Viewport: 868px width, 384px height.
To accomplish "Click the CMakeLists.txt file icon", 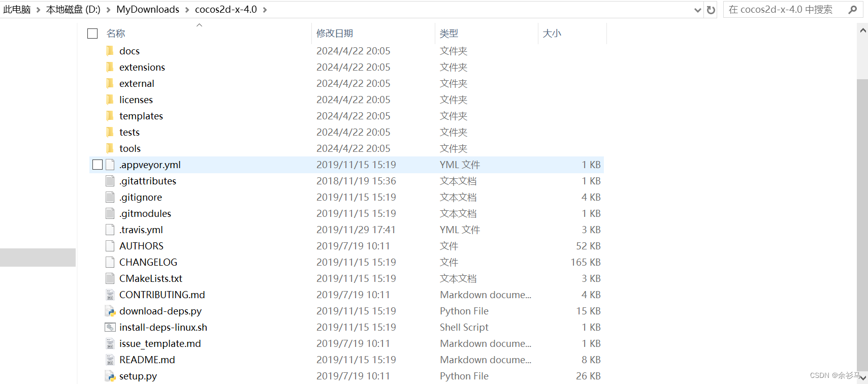I will (110, 278).
